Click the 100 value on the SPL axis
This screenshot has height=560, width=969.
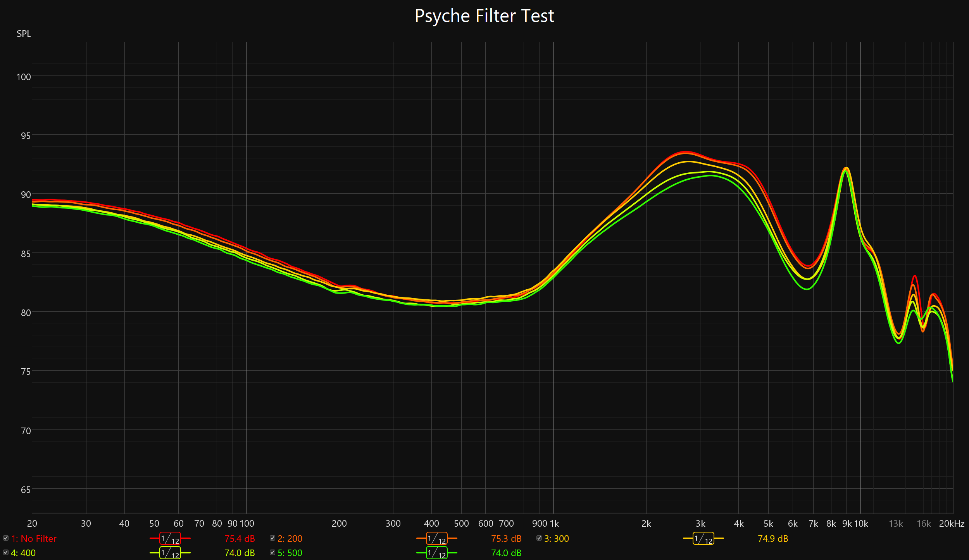tap(24, 77)
